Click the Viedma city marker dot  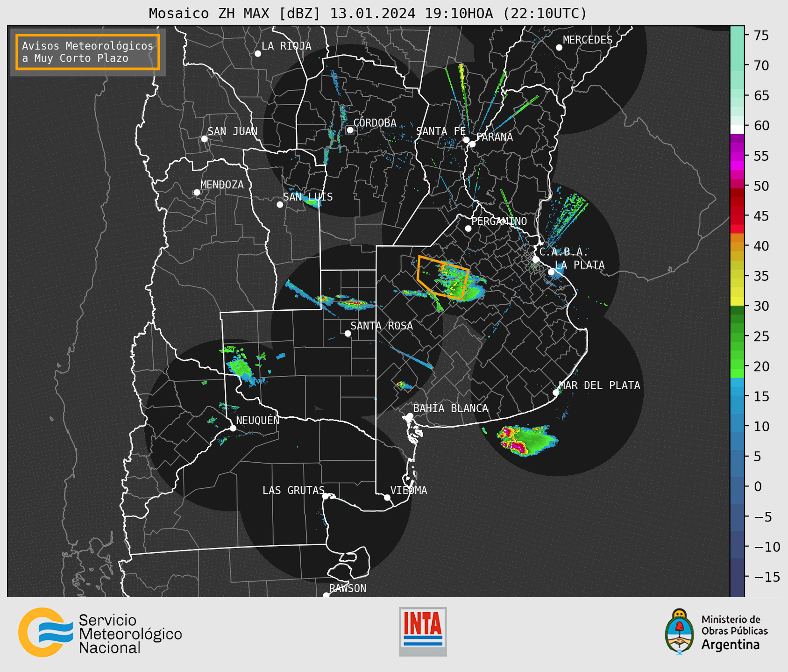click(387, 497)
